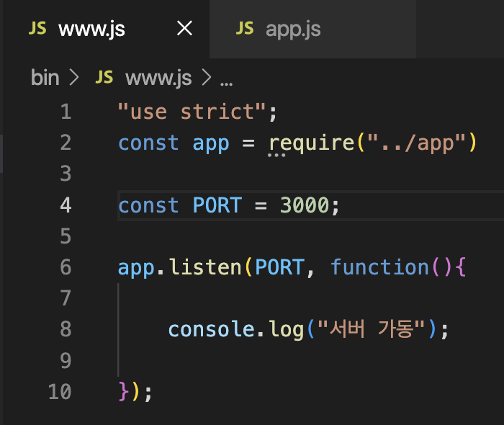
Task: Click the listen method name
Action: click(205, 267)
